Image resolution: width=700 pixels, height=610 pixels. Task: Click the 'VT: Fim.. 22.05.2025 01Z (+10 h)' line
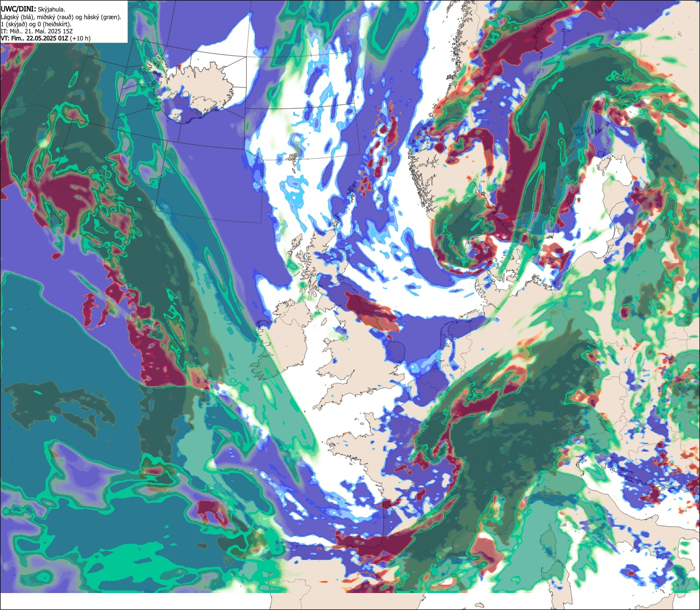(46, 38)
